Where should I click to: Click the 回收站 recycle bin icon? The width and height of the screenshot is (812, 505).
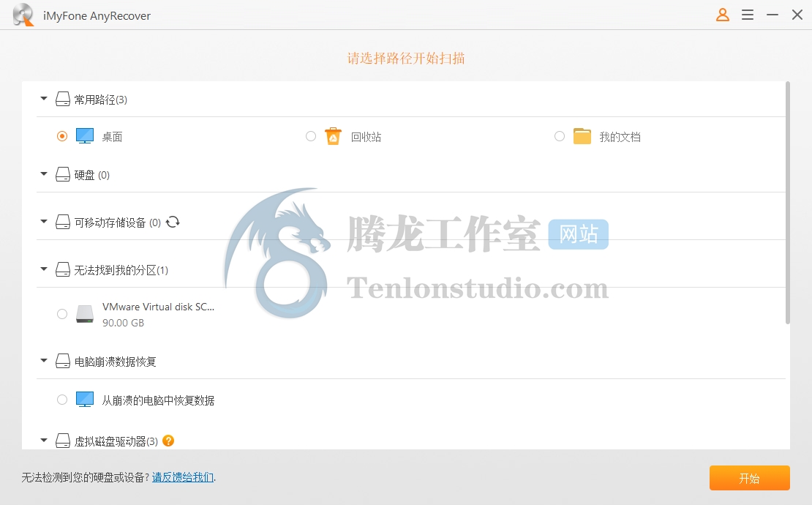(x=333, y=136)
